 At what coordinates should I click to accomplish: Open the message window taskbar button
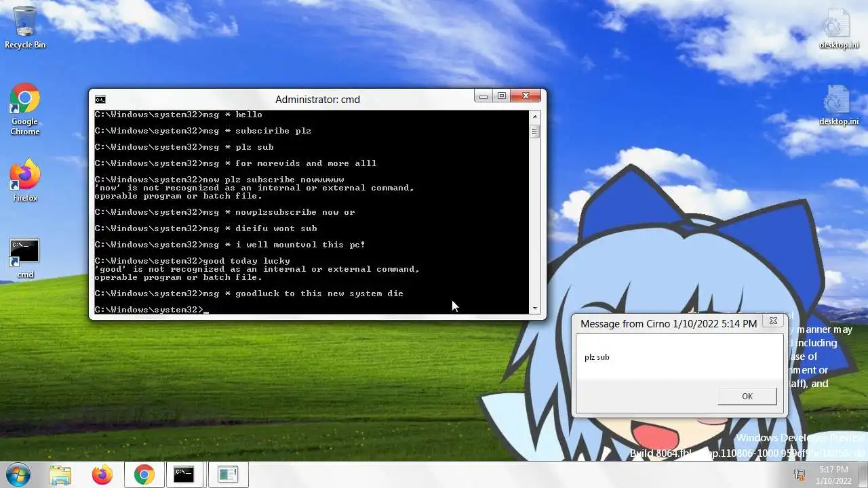[228, 474]
